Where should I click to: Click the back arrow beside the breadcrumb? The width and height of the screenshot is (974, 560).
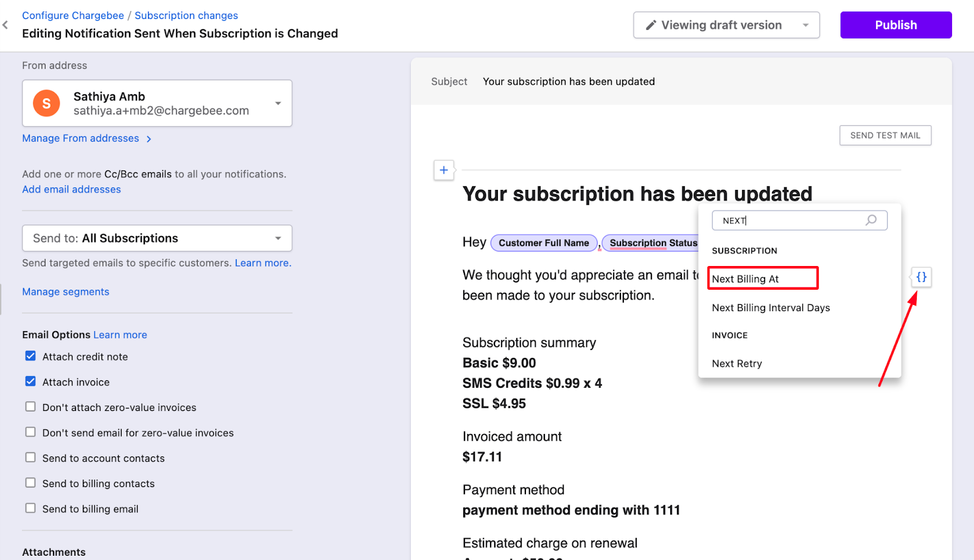(x=5, y=25)
